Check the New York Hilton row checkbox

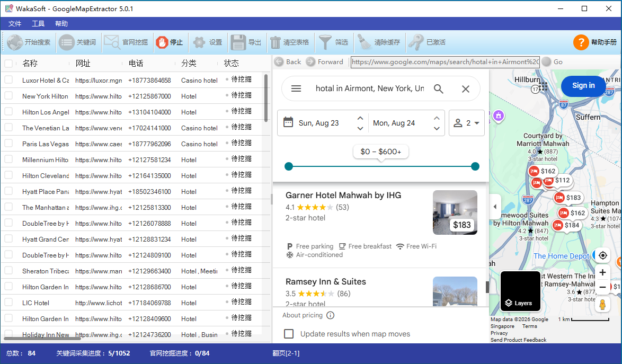pyautogui.click(x=8, y=95)
